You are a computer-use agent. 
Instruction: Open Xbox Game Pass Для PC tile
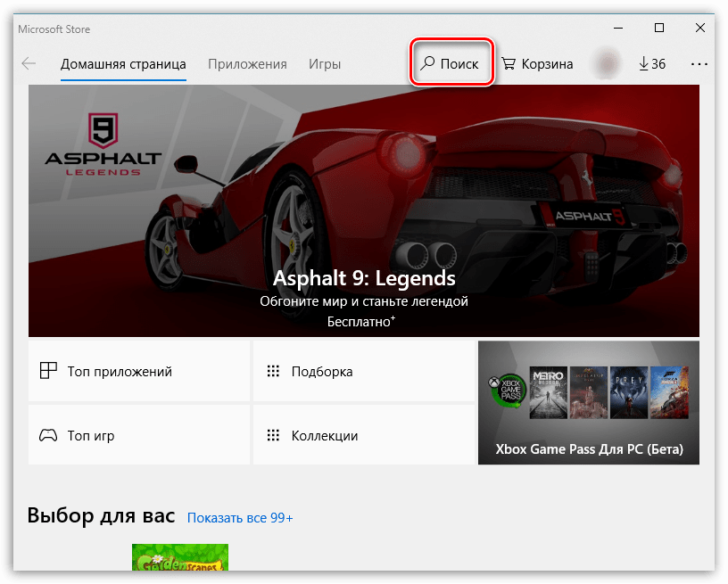point(589,403)
